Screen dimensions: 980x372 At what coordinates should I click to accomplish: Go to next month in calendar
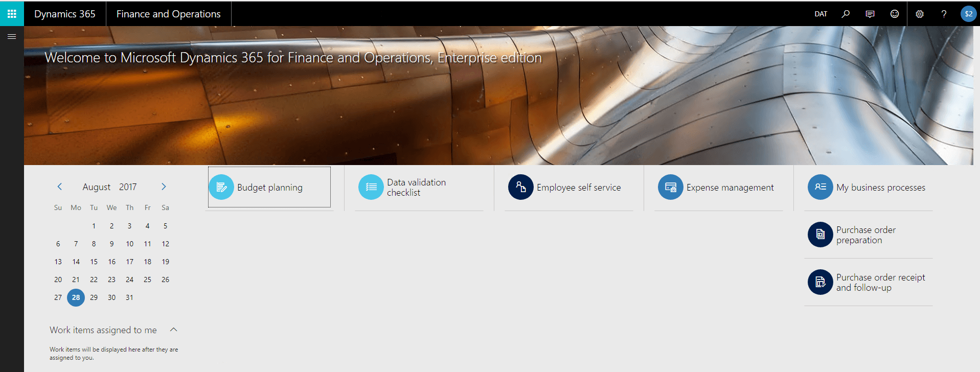164,187
